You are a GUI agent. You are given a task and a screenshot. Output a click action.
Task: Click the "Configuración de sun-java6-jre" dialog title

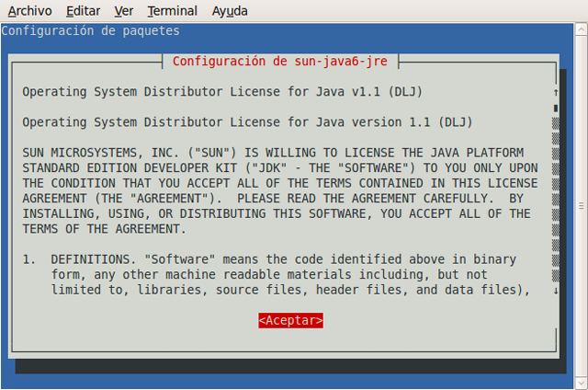click(x=280, y=62)
